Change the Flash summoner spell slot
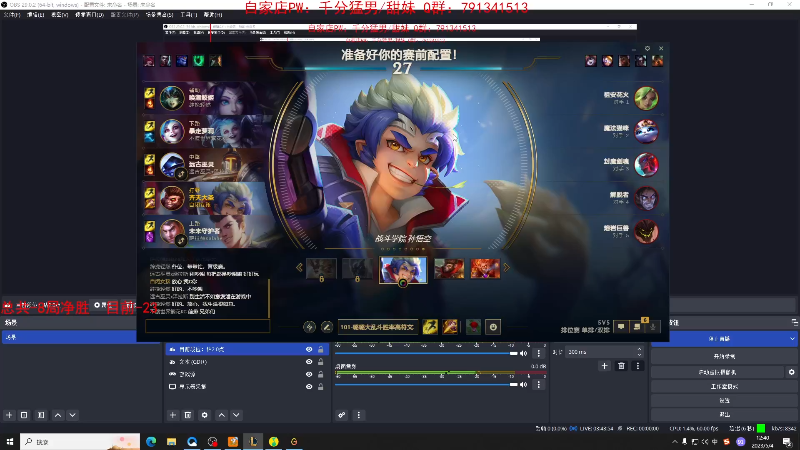 coord(430,327)
